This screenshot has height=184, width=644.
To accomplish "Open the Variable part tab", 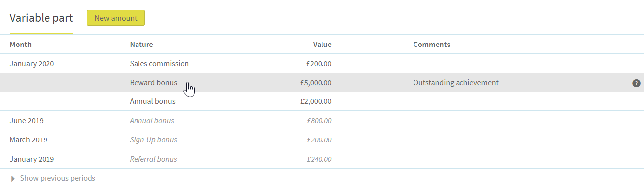I will 41,18.
